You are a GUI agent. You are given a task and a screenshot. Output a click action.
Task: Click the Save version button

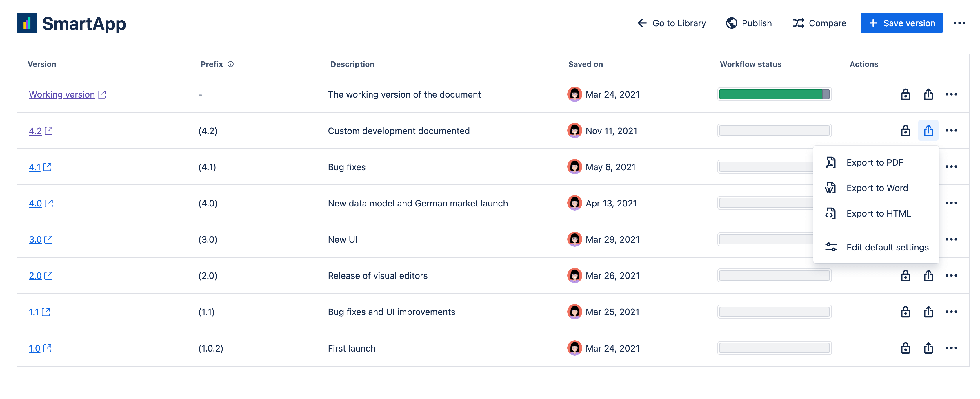click(x=901, y=23)
